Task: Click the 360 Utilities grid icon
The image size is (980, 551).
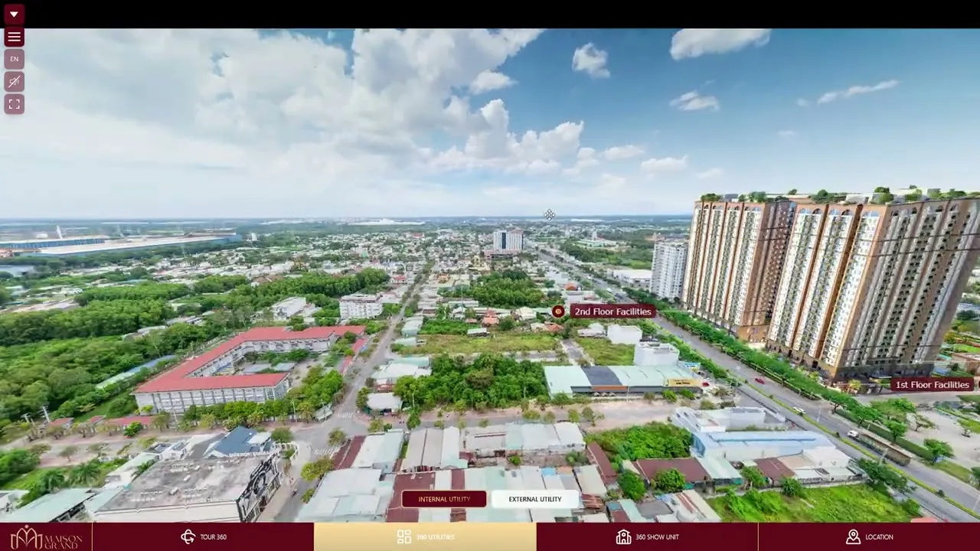Action: coord(404,537)
